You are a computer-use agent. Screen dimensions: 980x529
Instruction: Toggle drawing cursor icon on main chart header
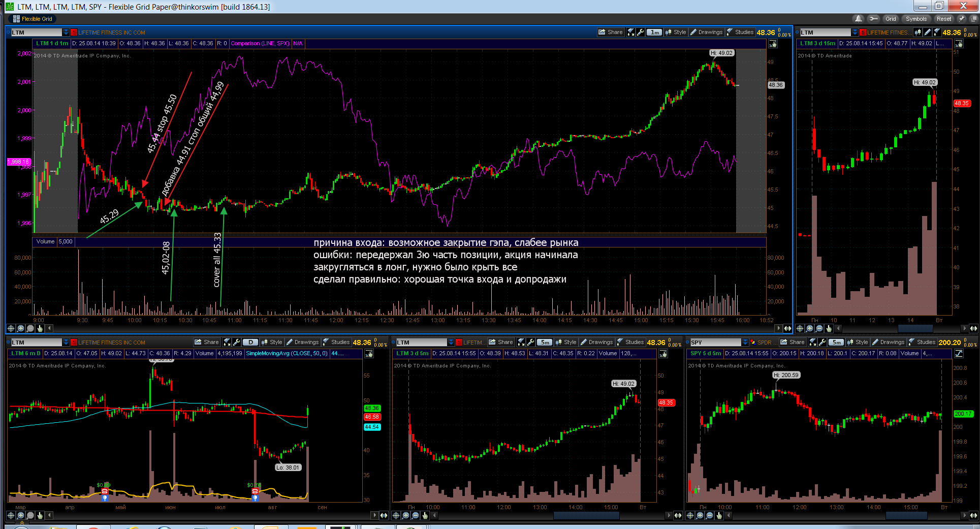773,44
